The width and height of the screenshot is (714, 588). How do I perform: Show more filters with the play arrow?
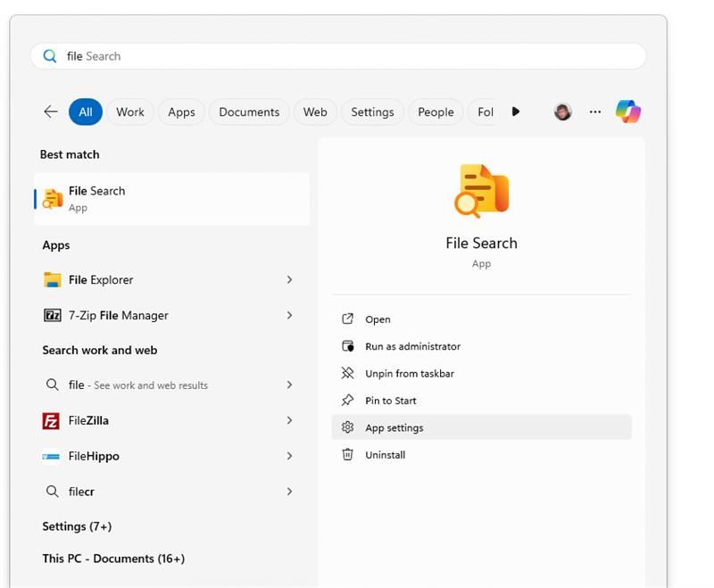(516, 112)
